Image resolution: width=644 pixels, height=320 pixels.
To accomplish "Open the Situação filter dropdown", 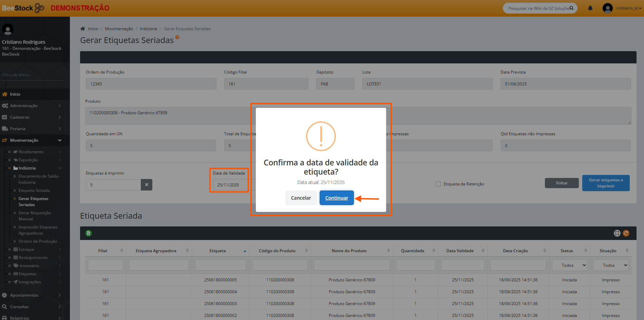I will [x=610, y=265].
